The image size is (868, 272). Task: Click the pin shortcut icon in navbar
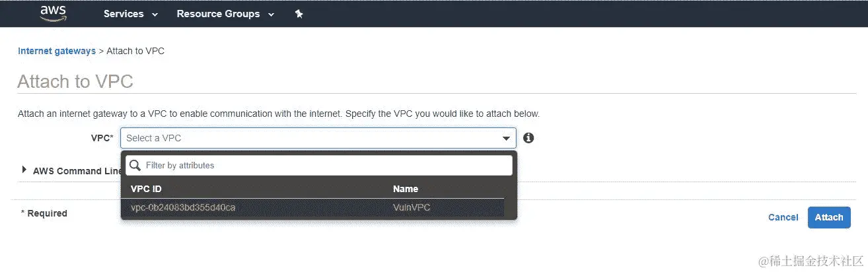pyautogui.click(x=299, y=14)
